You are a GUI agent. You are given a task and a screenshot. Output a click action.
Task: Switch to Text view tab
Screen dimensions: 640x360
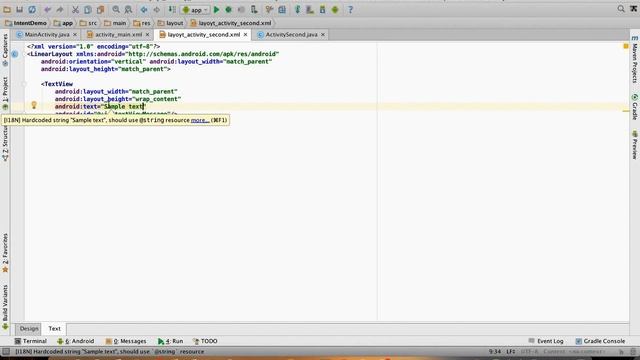coord(54,329)
